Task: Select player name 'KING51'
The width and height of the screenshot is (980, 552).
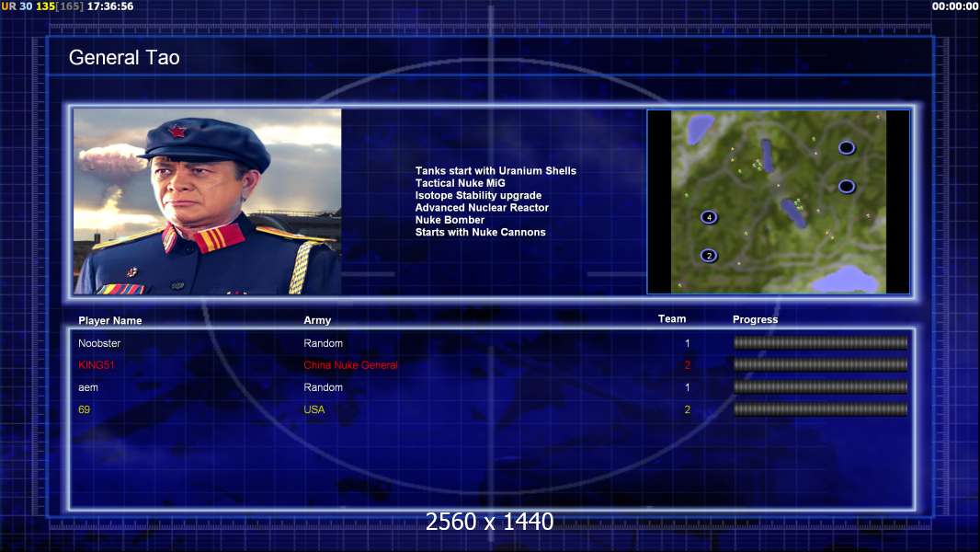Action: coord(97,365)
